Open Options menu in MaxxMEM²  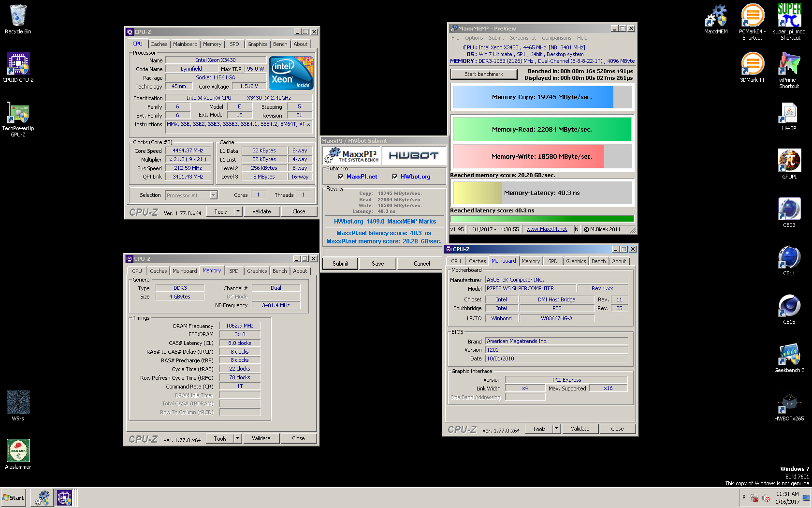click(474, 38)
